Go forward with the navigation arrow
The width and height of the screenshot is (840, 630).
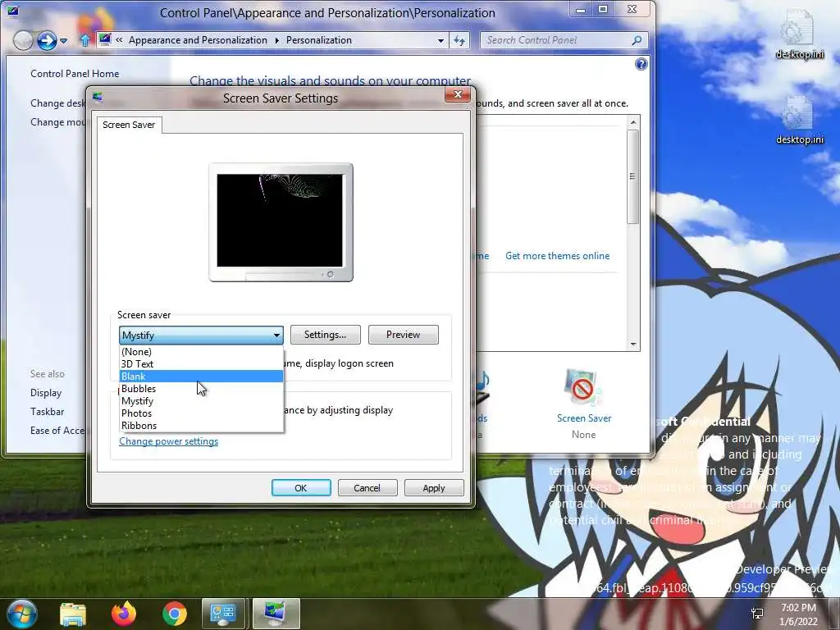click(47, 40)
